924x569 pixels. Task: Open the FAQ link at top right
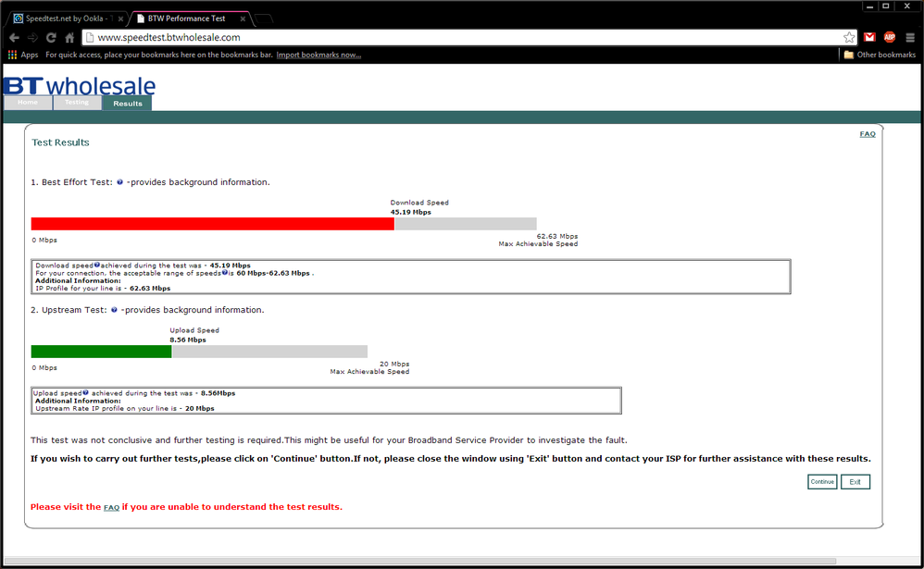(x=868, y=134)
